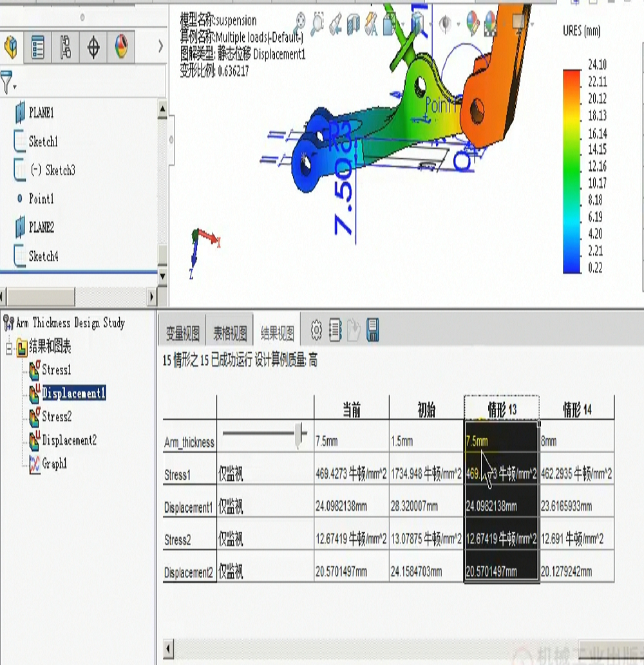Open the DimXpertManager crosshair tab
The height and width of the screenshot is (665, 644).
(93, 47)
